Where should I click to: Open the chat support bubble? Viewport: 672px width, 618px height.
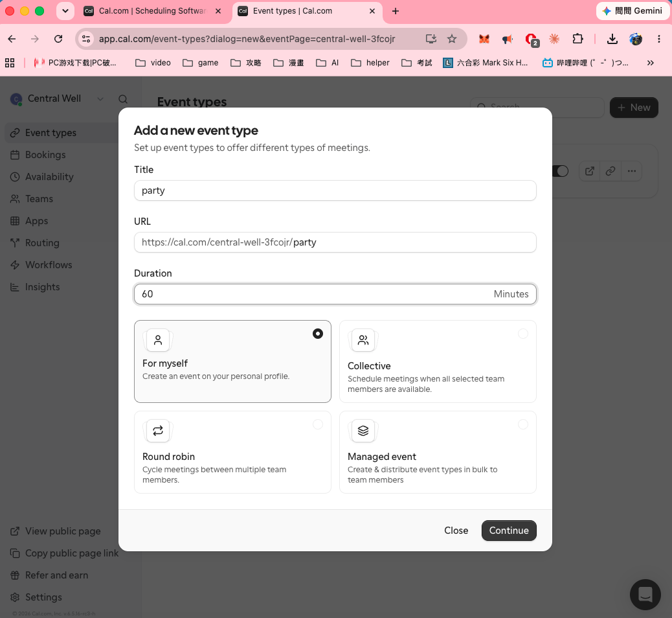(x=645, y=595)
